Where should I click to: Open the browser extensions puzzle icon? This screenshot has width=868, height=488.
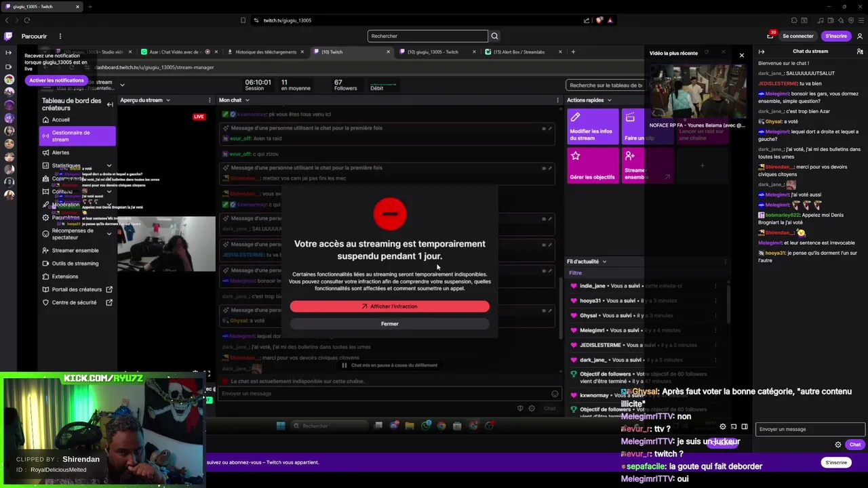[794, 20]
